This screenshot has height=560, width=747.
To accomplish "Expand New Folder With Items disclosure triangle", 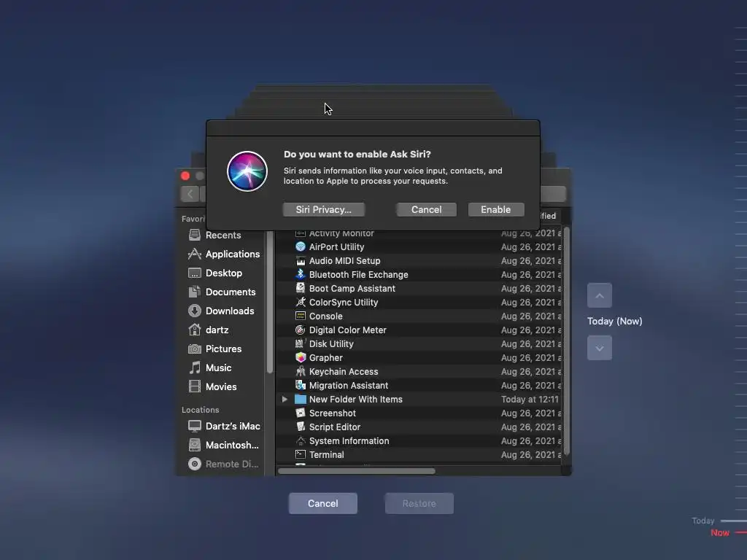I will tap(285, 400).
